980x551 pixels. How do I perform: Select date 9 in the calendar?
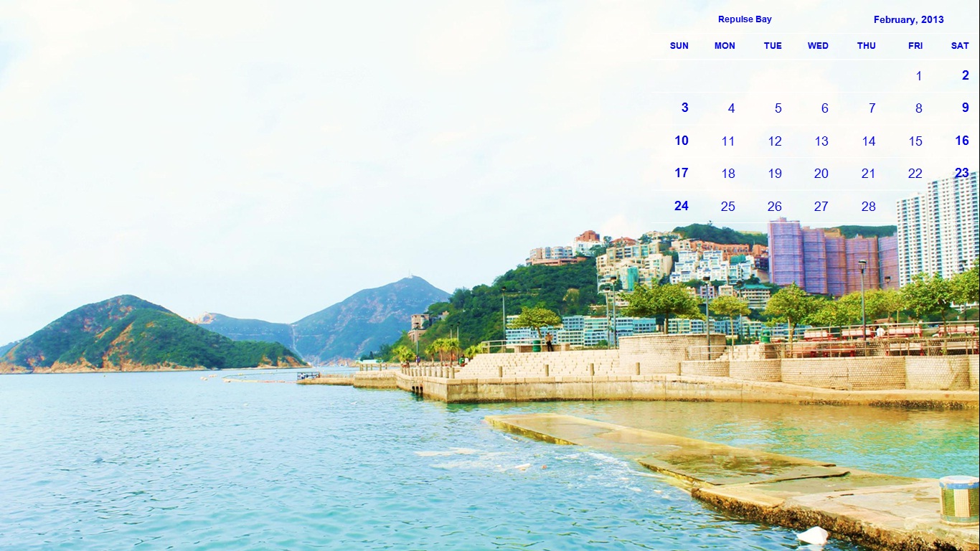point(966,108)
